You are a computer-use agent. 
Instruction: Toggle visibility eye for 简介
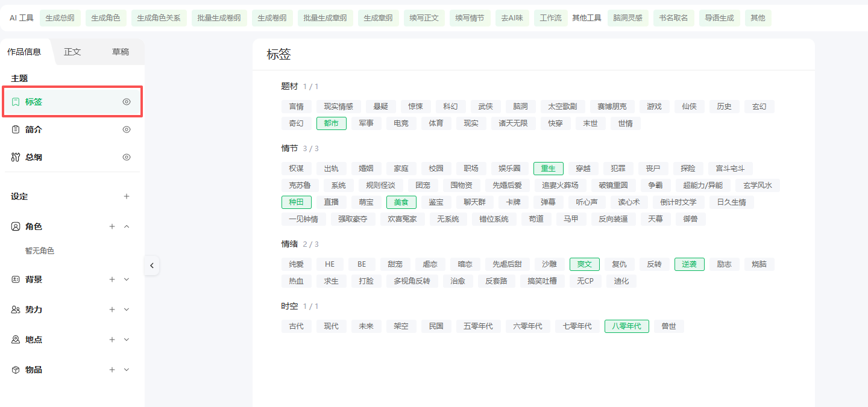click(x=127, y=129)
